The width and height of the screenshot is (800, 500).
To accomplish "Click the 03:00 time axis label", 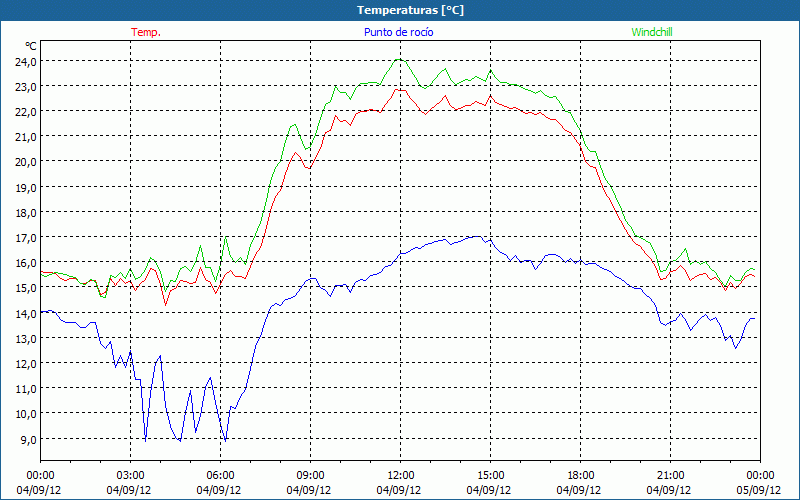I will pyautogui.click(x=131, y=476).
